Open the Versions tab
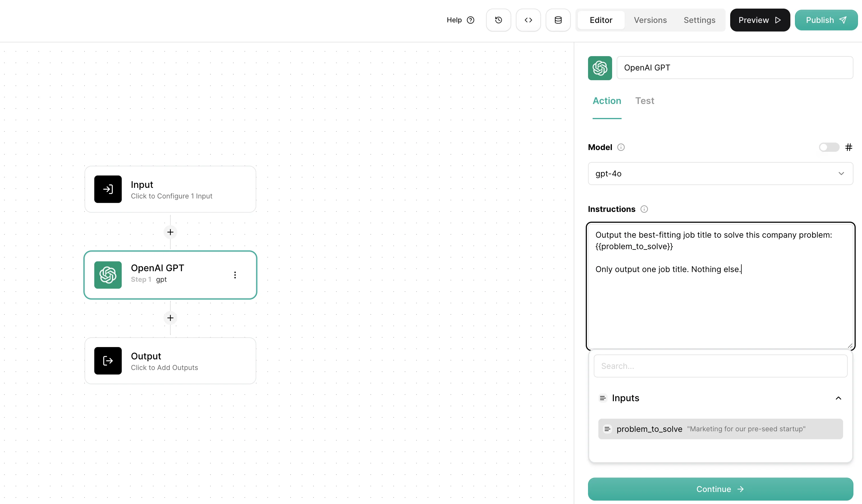 (x=650, y=20)
